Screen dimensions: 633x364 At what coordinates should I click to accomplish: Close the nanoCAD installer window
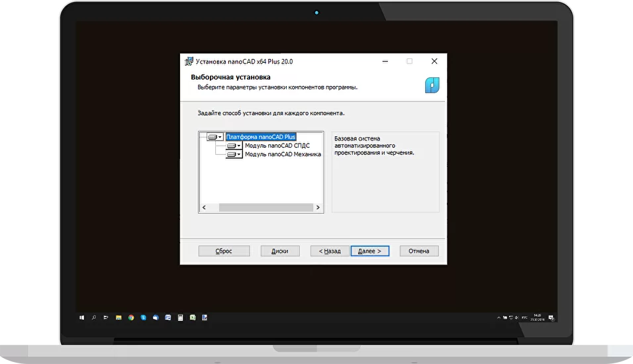click(434, 62)
